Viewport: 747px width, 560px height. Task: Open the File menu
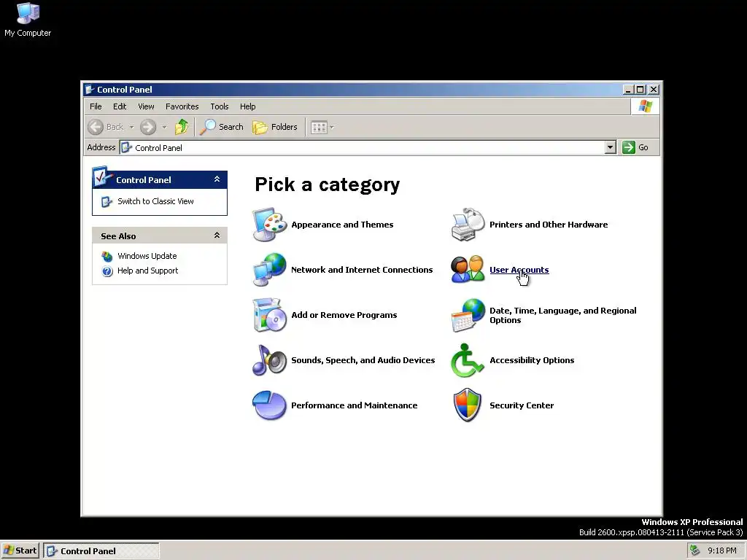click(x=96, y=106)
